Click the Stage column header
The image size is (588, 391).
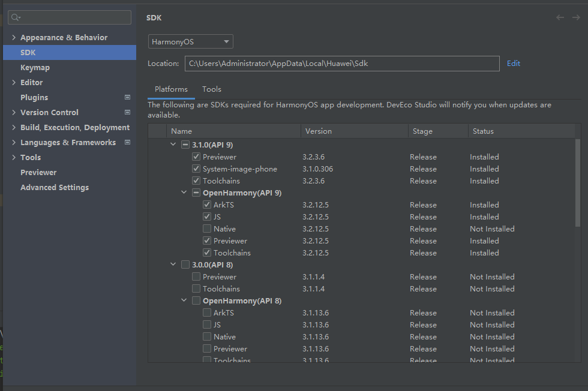[x=438, y=131]
